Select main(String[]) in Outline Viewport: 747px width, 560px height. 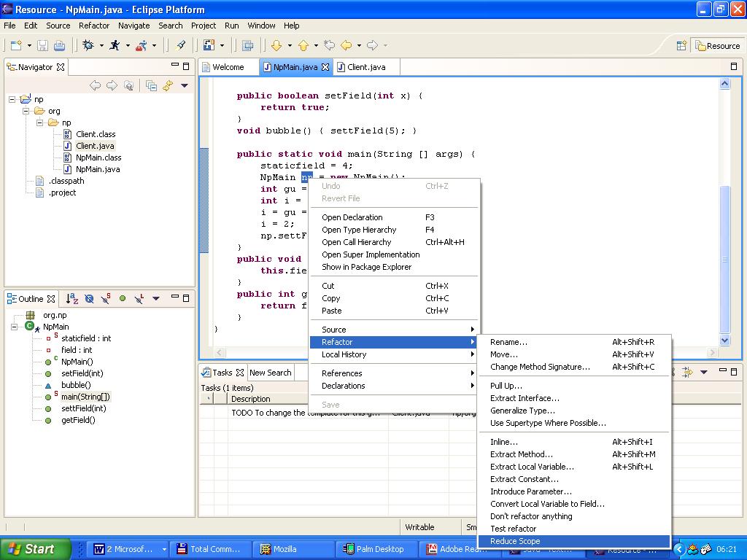85,397
